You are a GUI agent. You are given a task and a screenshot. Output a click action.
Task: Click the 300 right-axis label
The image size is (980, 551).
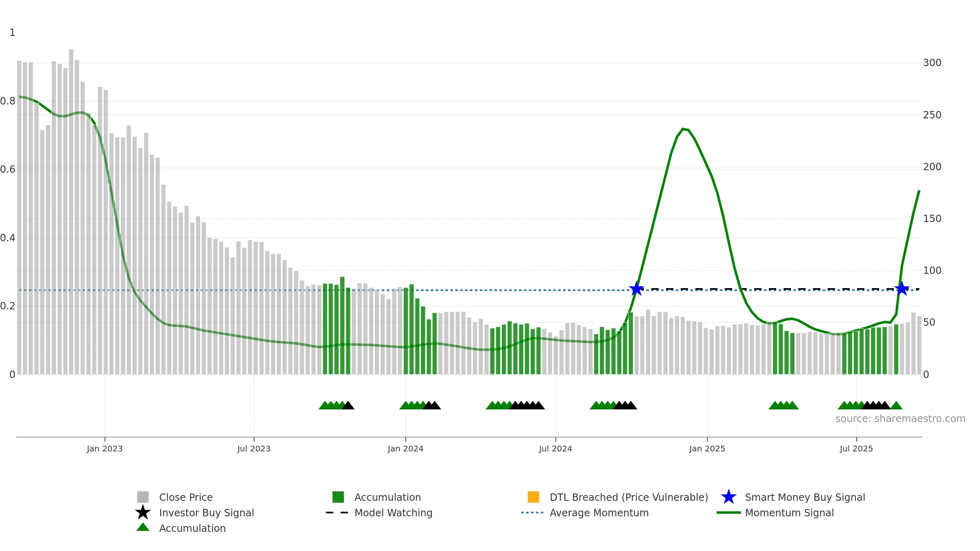click(x=932, y=63)
